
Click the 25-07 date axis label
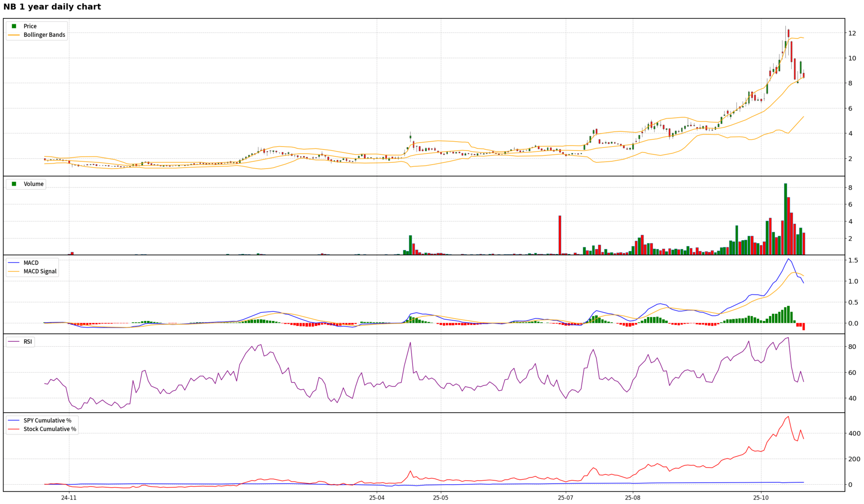pyautogui.click(x=565, y=498)
